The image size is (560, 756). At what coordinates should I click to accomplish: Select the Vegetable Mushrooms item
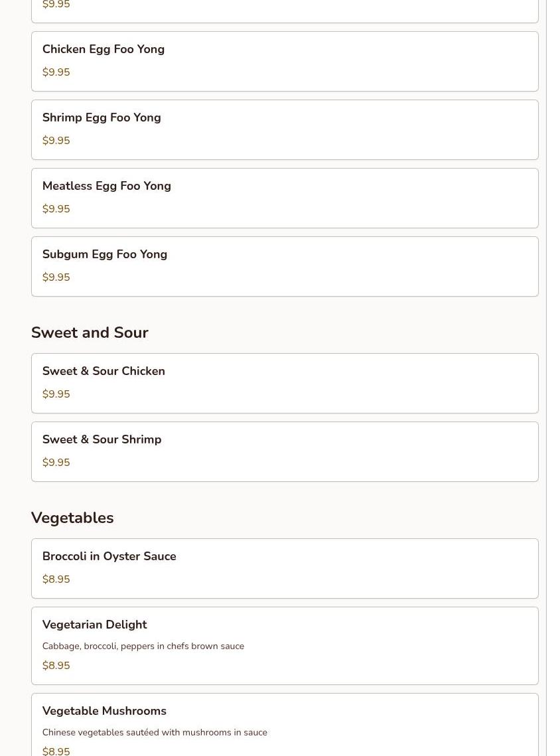[104, 711]
